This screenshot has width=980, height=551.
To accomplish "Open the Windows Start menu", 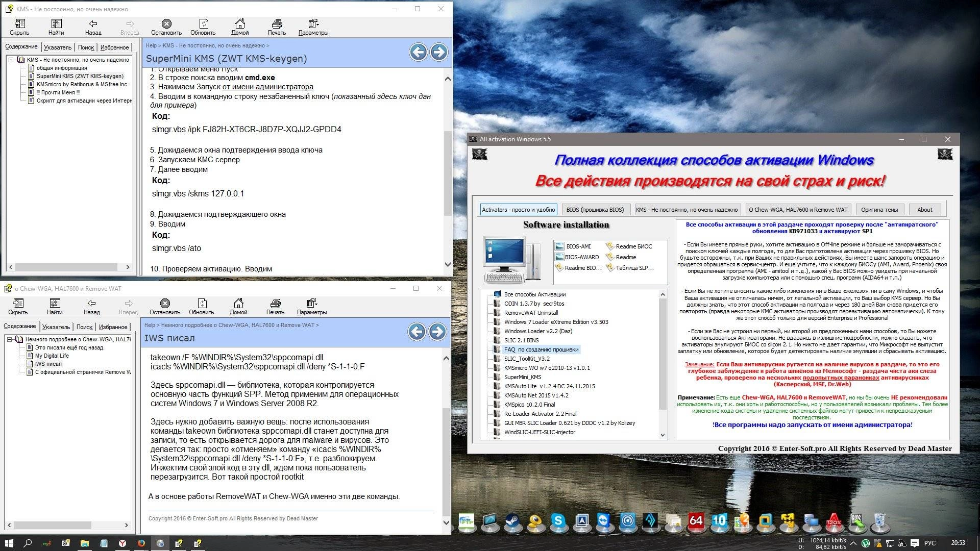I will (x=9, y=543).
